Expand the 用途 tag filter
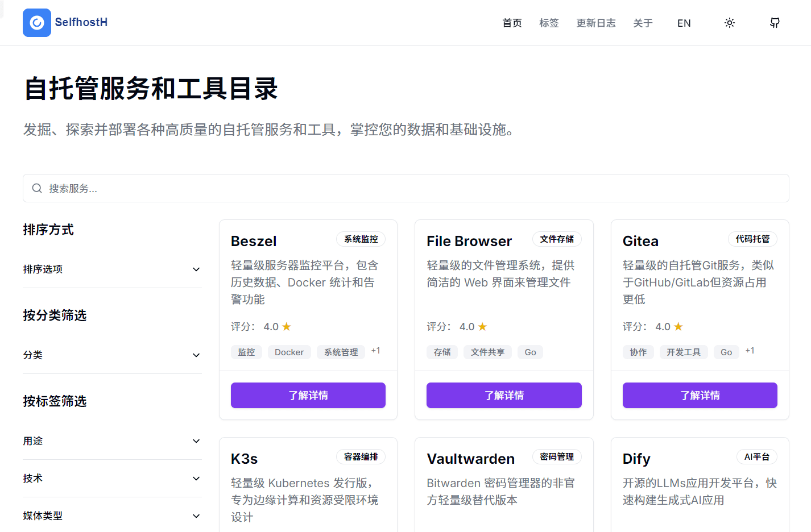811x532 pixels. click(112, 441)
